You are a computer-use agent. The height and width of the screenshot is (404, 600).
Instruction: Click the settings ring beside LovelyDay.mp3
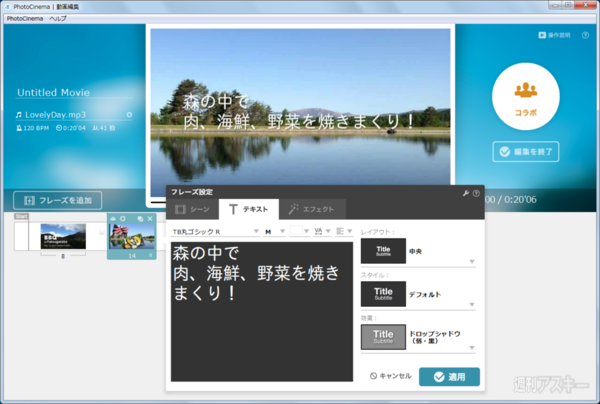pos(129,115)
